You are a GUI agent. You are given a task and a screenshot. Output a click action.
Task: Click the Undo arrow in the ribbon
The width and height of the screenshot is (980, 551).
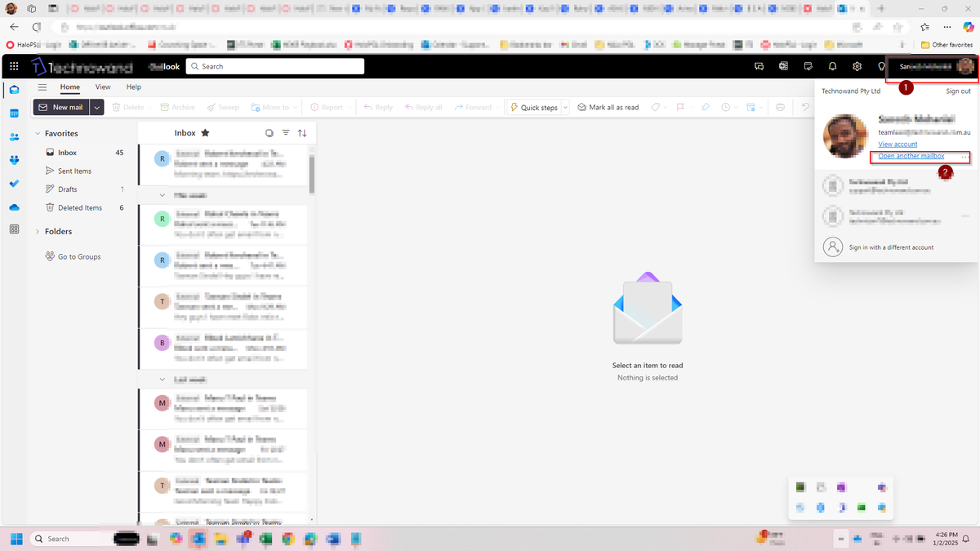tap(804, 107)
